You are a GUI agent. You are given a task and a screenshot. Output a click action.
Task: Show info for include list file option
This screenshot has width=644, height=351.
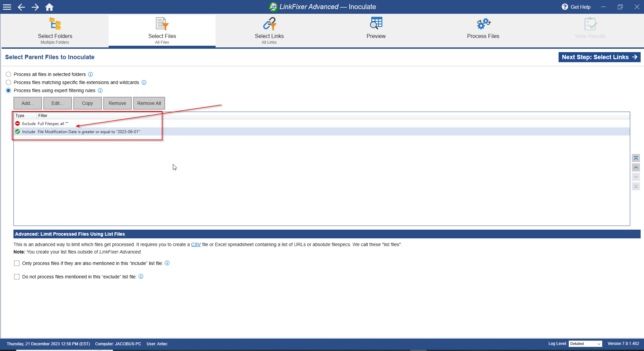click(x=167, y=263)
